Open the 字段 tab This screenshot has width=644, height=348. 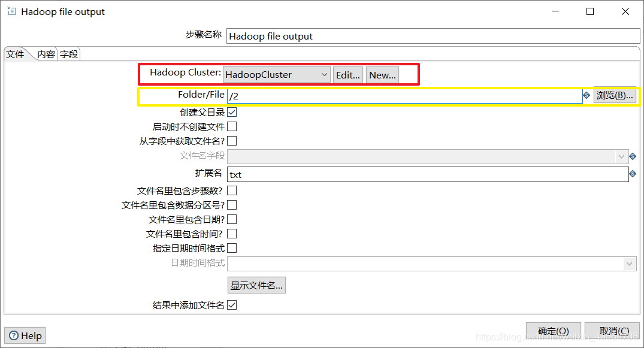tap(69, 55)
